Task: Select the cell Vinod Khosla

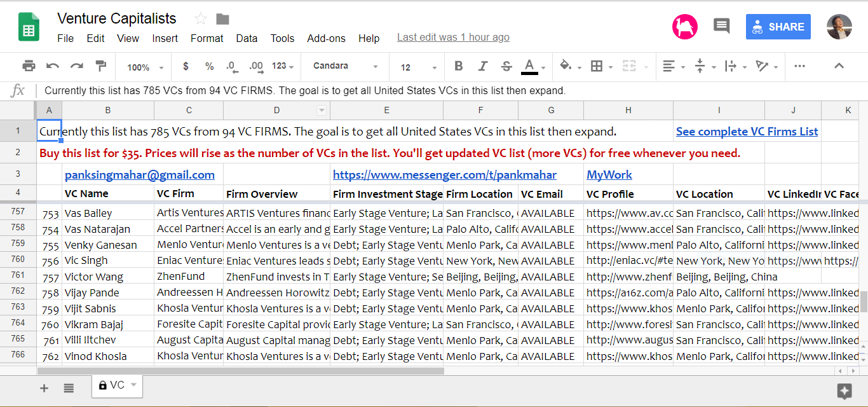Action: point(108,356)
